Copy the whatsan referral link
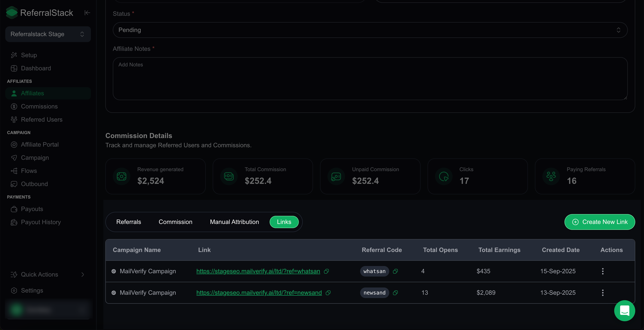 [x=326, y=271]
